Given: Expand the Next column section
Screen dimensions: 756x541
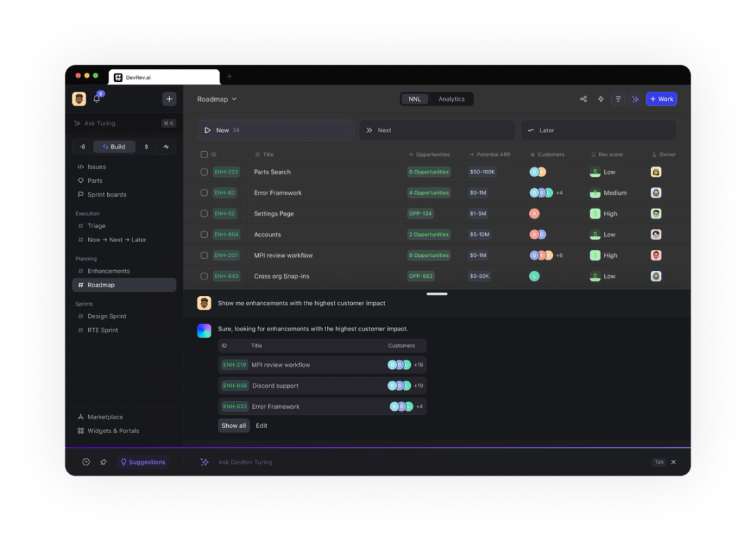Looking at the screenshot, I should 437,130.
